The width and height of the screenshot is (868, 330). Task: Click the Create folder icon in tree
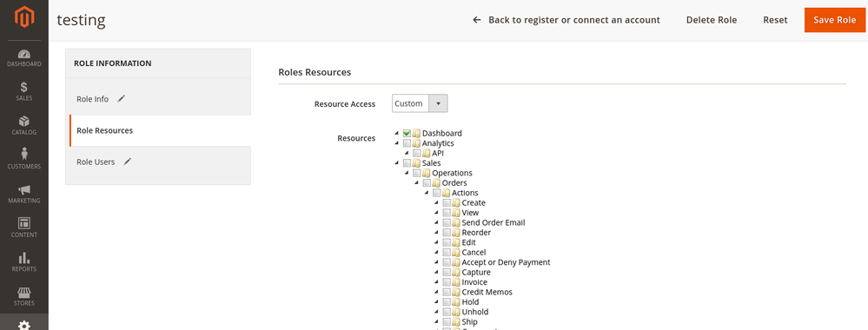[457, 202]
